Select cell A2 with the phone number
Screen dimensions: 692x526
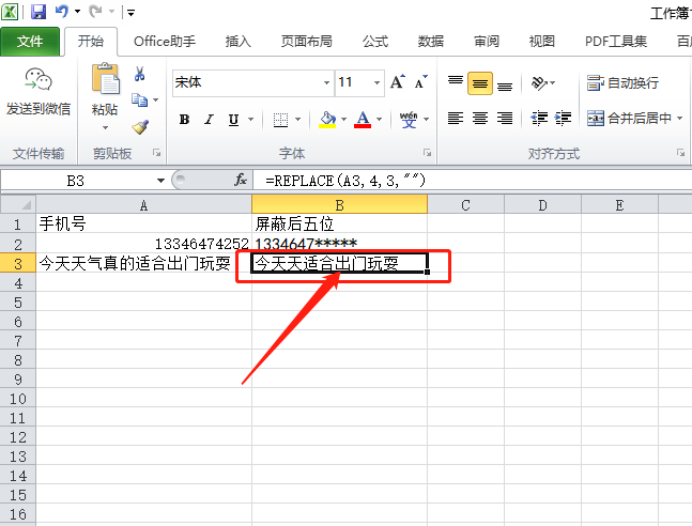pos(144,244)
